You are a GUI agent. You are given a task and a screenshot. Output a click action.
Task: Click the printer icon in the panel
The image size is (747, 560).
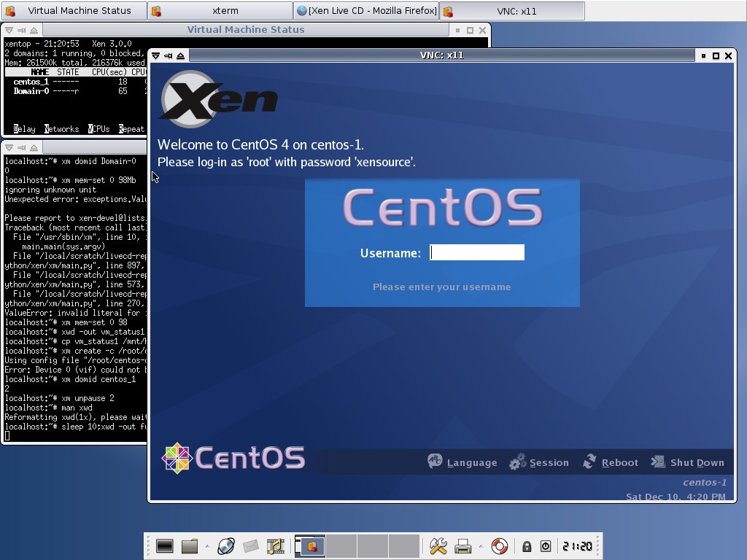(462, 545)
